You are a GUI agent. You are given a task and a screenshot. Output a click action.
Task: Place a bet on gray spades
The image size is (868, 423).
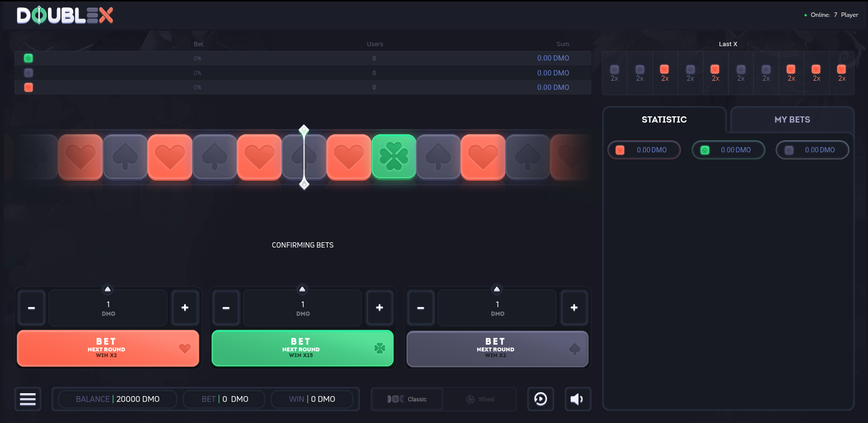coord(497,348)
